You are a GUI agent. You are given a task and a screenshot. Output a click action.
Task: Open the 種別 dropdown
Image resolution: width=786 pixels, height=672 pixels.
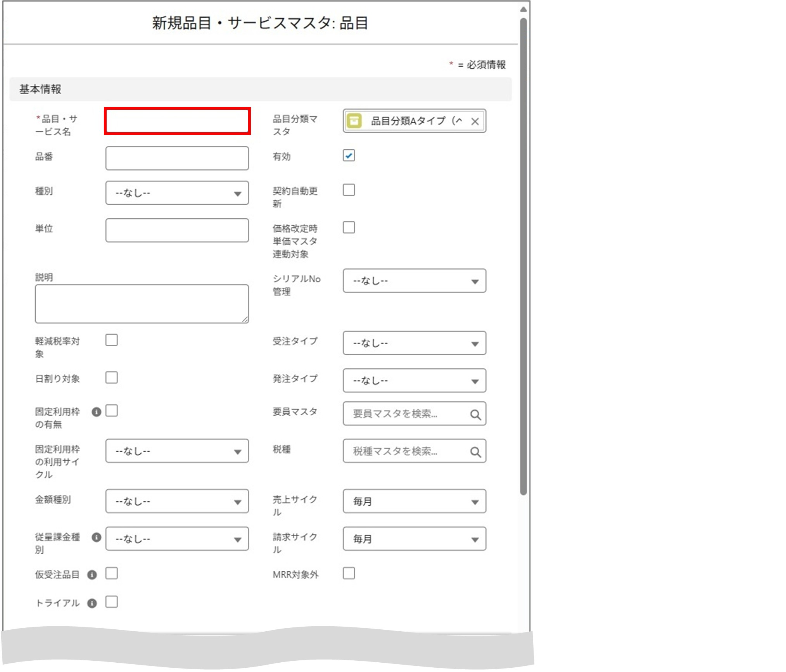click(177, 193)
